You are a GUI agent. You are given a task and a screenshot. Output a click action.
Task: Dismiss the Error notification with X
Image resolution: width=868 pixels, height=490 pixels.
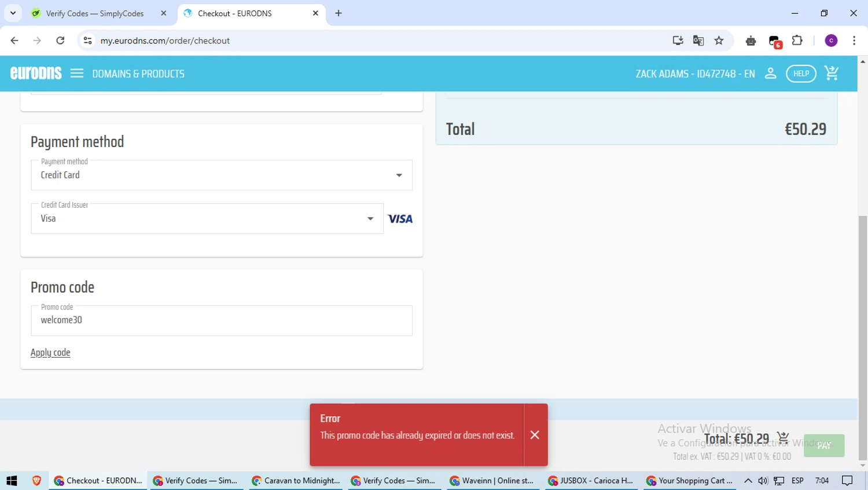tap(535, 434)
